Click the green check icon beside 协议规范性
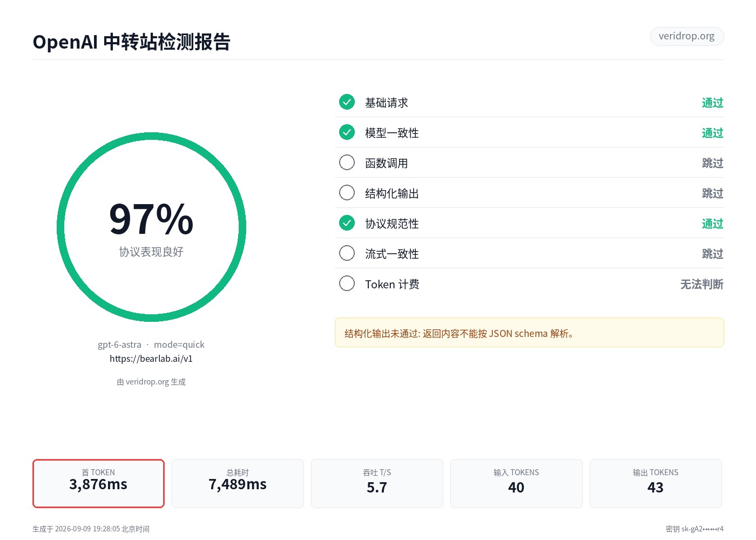The image size is (756, 540). [x=347, y=222]
